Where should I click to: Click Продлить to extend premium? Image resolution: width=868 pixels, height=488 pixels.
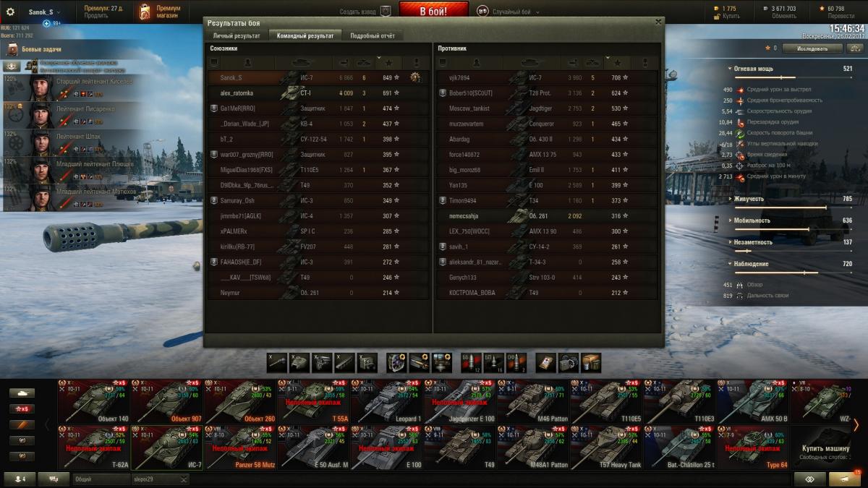coord(95,16)
